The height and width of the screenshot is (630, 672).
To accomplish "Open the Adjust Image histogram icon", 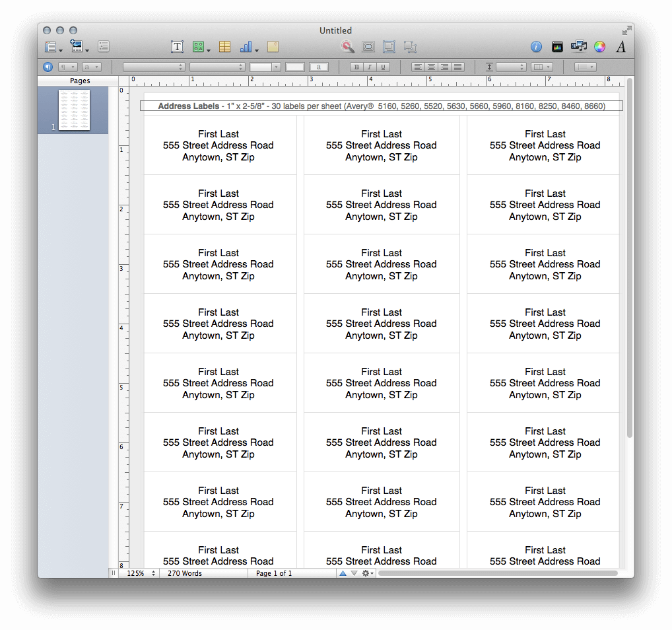I will click(557, 47).
